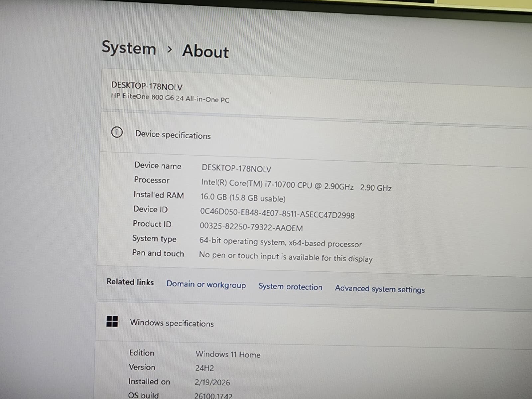Select the Device ID value 0C46D050-EB48-4E07-8511-A5ECC47D2998

coord(277,213)
